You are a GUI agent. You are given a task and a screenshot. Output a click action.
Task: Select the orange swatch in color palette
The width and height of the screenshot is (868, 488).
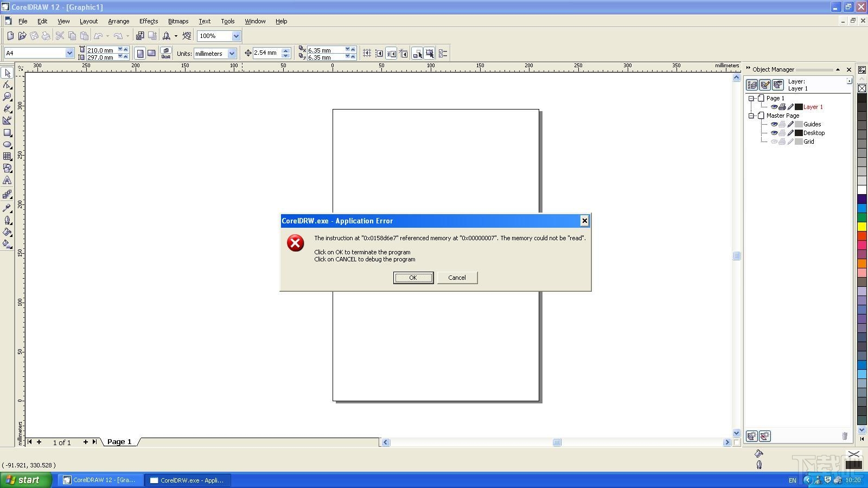[862, 264]
